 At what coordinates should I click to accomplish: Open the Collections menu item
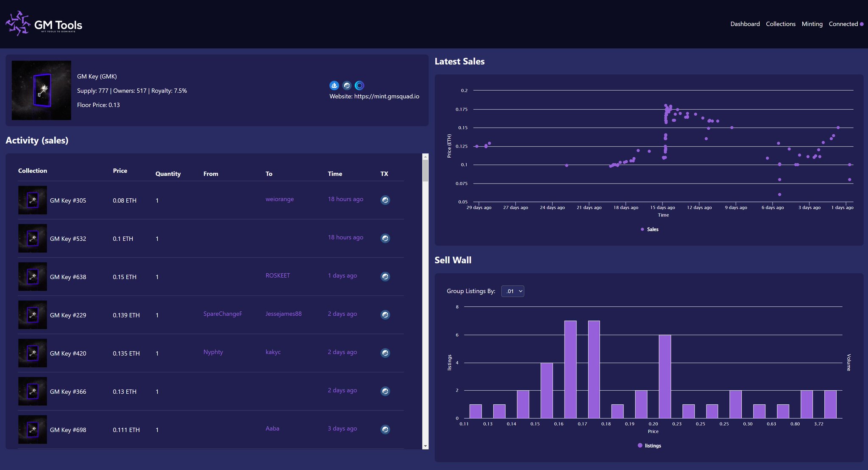pyautogui.click(x=780, y=24)
